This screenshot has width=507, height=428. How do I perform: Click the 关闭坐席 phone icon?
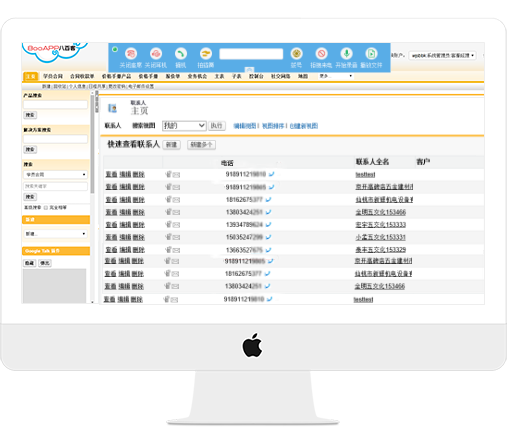(x=131, y=54)
